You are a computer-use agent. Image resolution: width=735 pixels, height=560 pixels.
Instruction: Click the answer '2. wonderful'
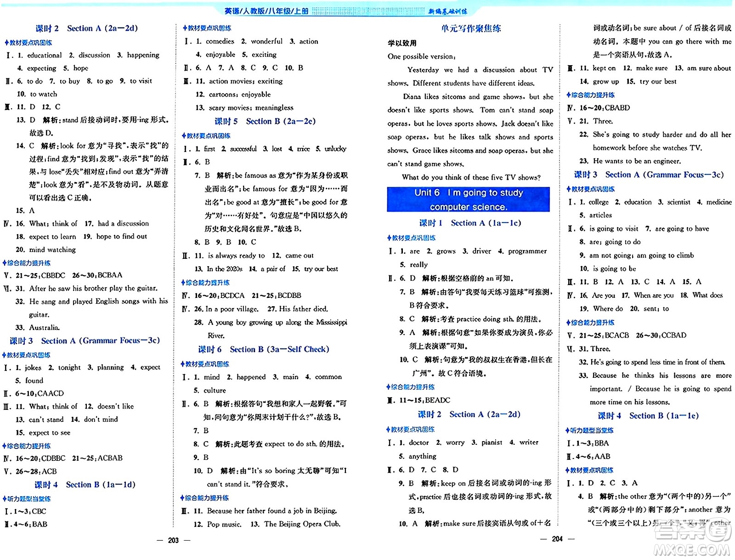point(262,41)
